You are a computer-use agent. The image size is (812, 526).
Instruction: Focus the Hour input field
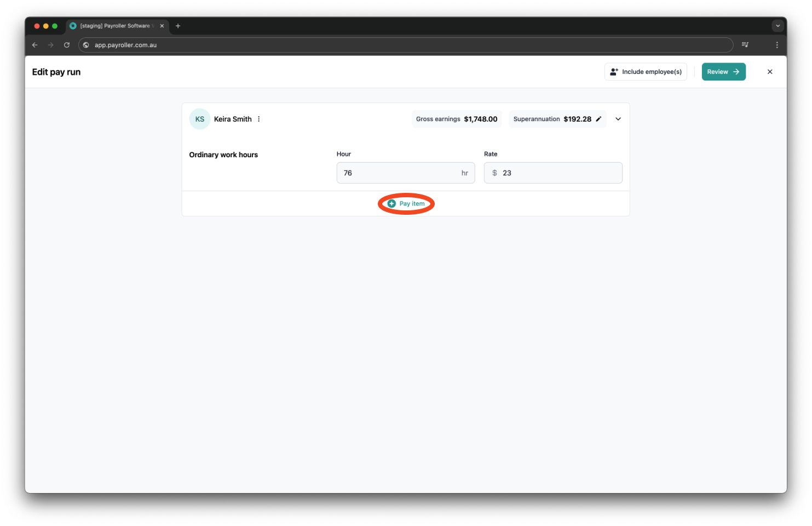[400, 173]
